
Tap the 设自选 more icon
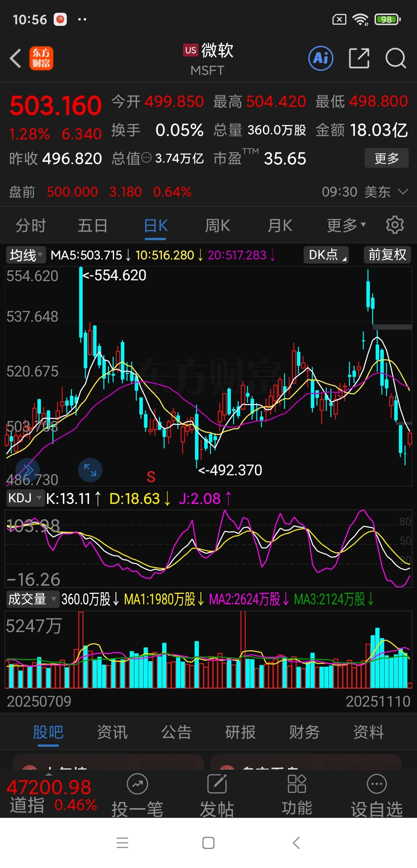tap(377, 784)
